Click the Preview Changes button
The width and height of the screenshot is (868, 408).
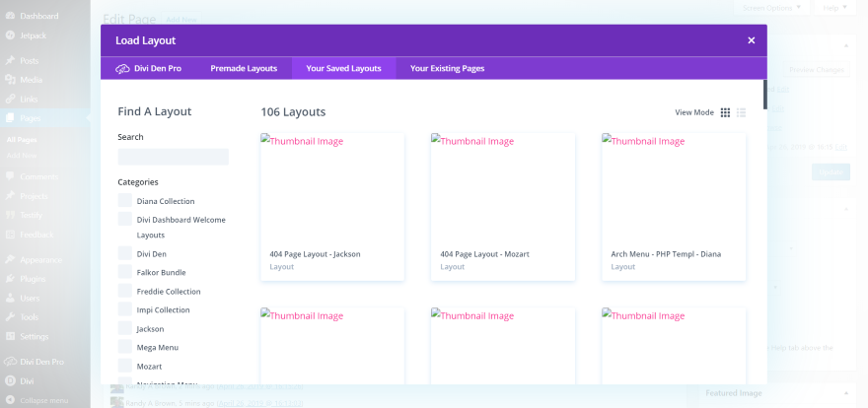817,70
